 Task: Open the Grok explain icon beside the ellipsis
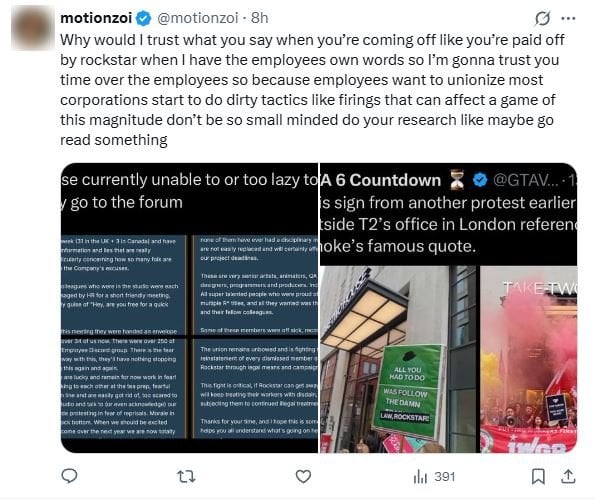542,18
